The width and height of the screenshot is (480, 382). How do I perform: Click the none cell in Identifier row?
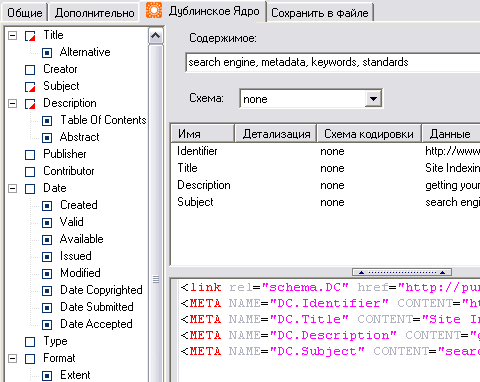332,151
